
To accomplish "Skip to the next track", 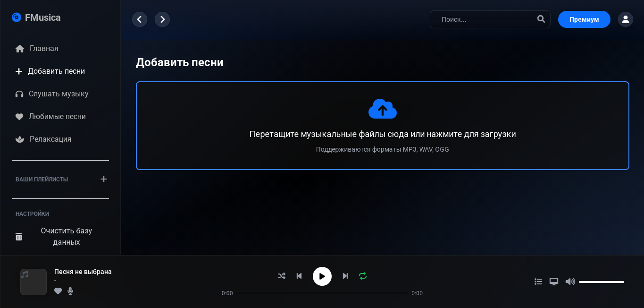I will click(345, 276).
